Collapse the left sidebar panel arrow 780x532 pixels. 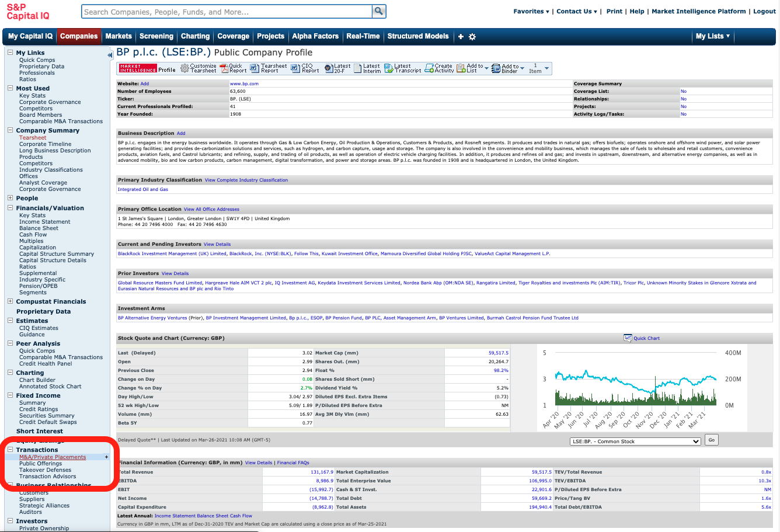click(110, 55)
